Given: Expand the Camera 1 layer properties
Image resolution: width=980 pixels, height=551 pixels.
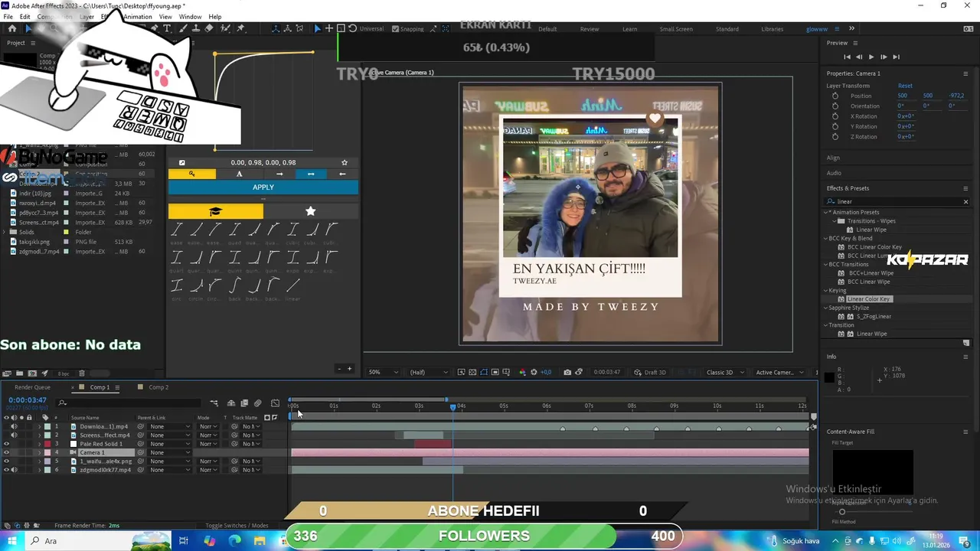Looking at the screenshot, I should (39, 452).
